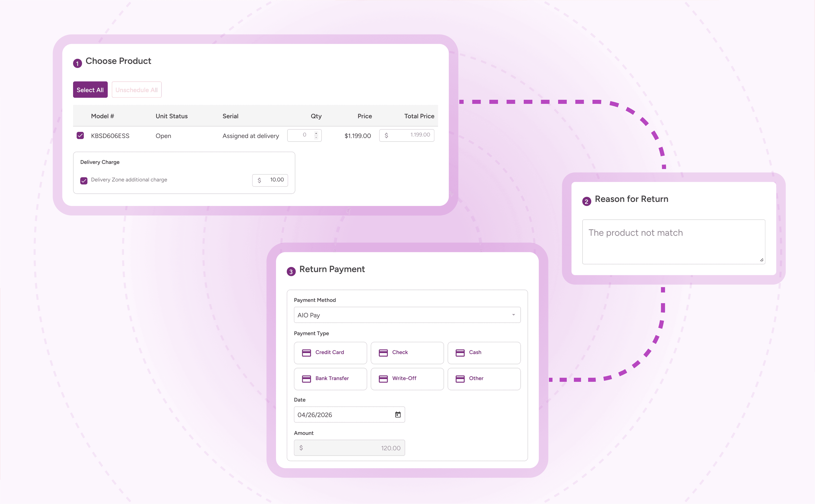Select Bank Transfer payment type

coord(330,379)
